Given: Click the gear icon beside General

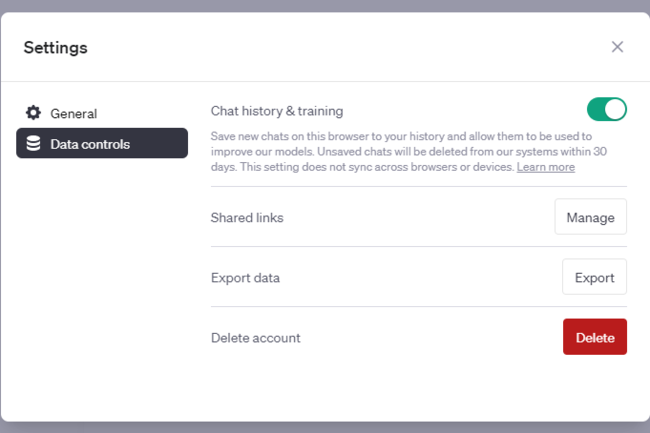Looking at the screenshot, I should (33, 113).
